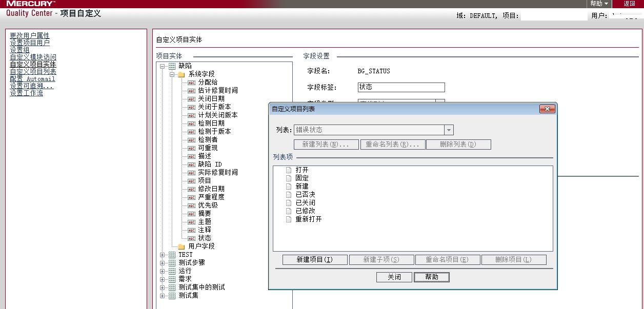Click the 用户字段 folder icon

181,246
